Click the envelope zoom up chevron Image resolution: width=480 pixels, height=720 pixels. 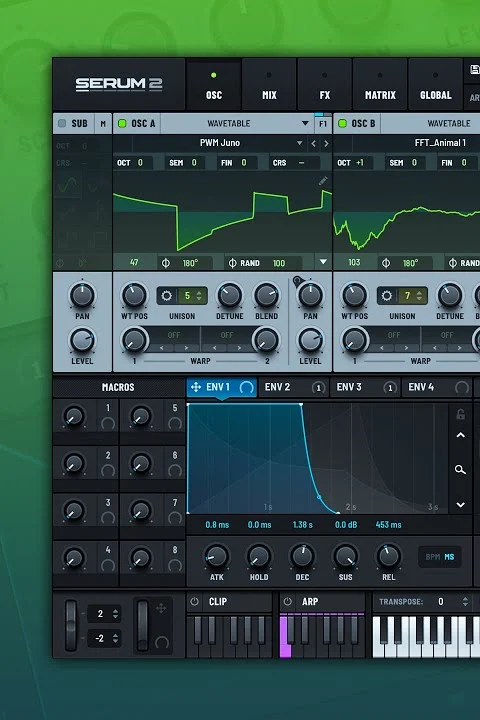click(460, 435)
